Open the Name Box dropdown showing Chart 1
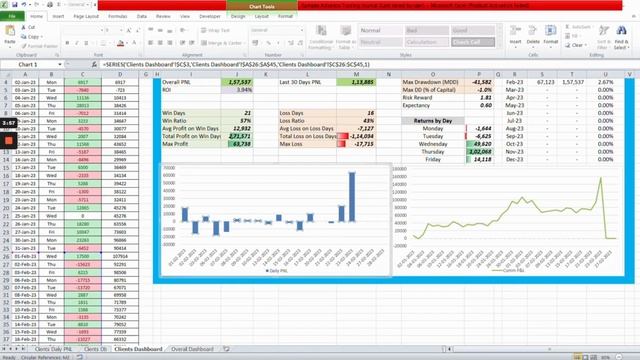Screen dimensions: 640x360 (x=60, y=64)
